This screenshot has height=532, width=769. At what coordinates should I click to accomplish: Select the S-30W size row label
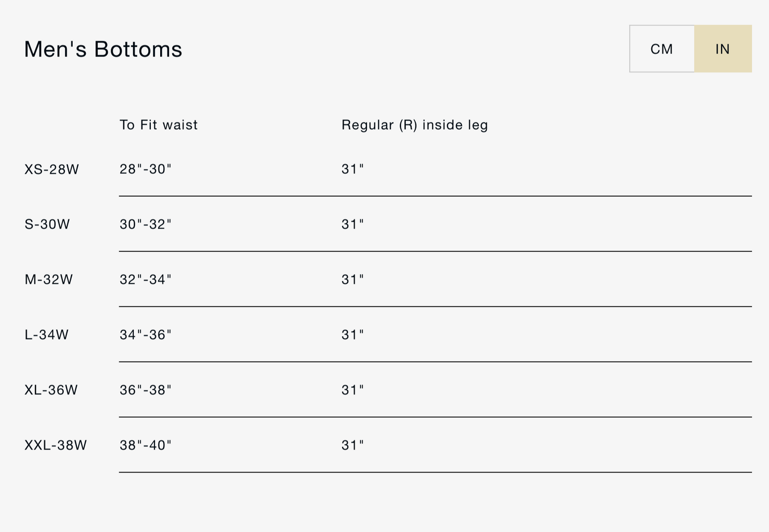tap(47, 224)
